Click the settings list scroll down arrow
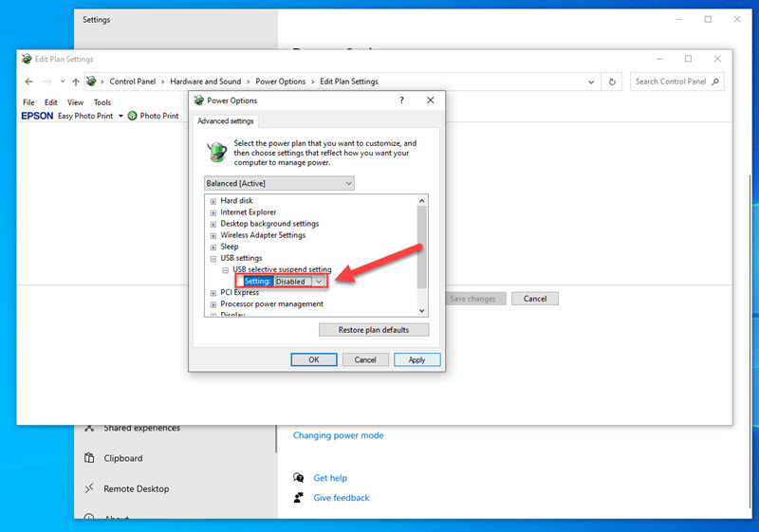 click(x=421, y=311)
